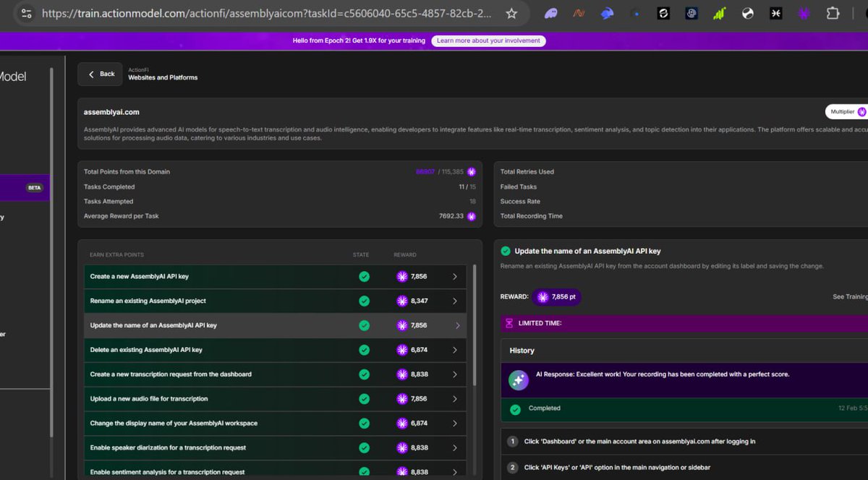The height and width of the screenshot is (480, 868).
Task: Expand the Enable speaker diarization row
Action: pyautogui.click(x=455, y=448)
